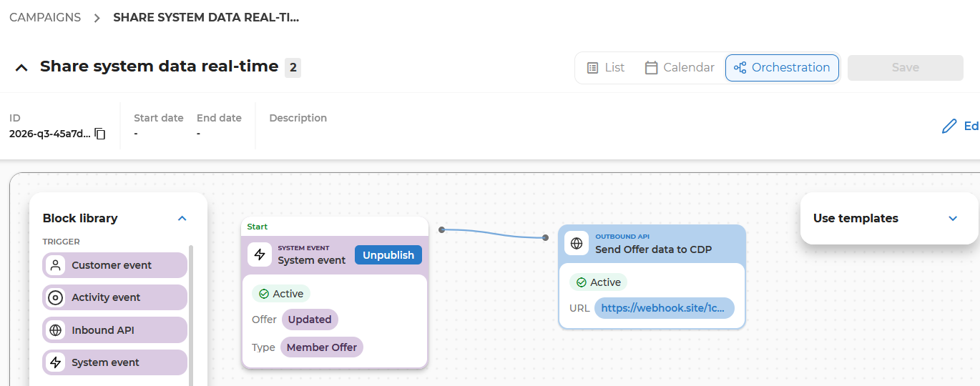
Task: Click the Outbound API node input connector dot
Action: [x=545, y=237]
